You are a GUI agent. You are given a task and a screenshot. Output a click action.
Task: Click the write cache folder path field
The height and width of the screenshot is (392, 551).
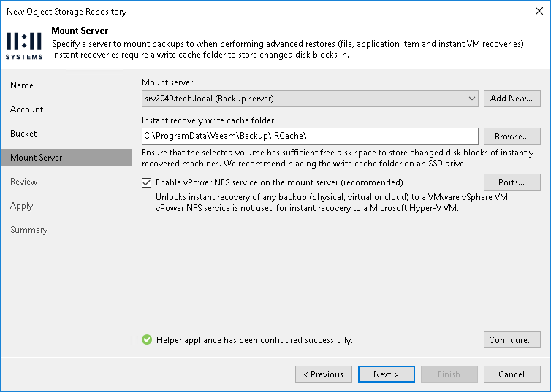(310, 137)
